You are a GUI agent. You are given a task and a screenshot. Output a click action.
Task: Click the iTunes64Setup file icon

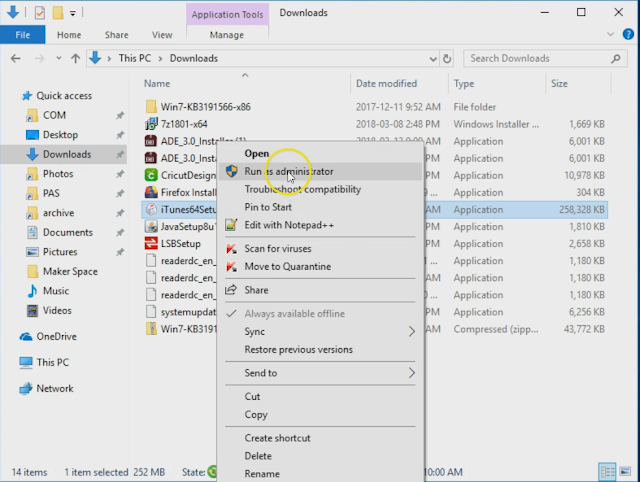point(151,209)
